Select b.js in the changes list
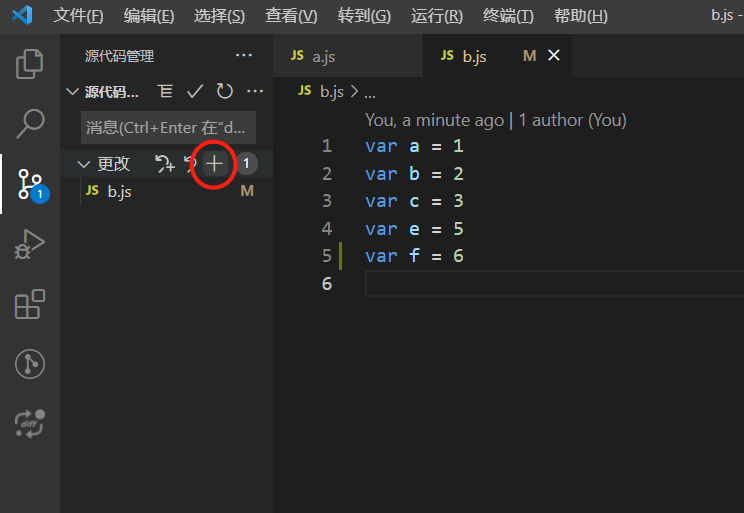This screenshot has width=744, height=513. click(x=120, y=192)
